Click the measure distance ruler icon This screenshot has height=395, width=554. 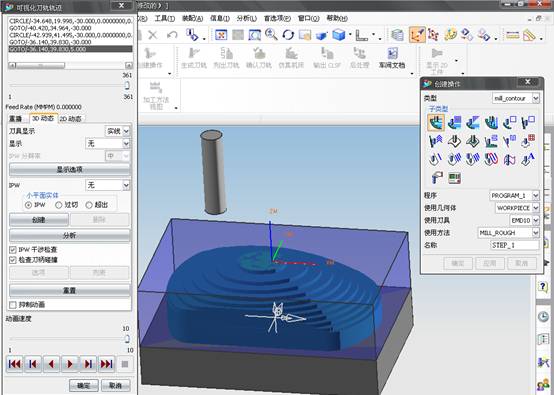(513, 35)
